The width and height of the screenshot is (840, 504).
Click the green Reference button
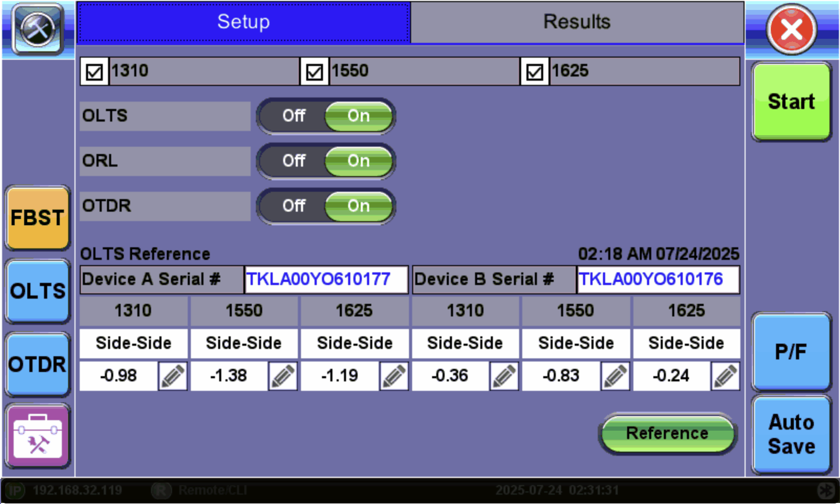click(667, 433)
